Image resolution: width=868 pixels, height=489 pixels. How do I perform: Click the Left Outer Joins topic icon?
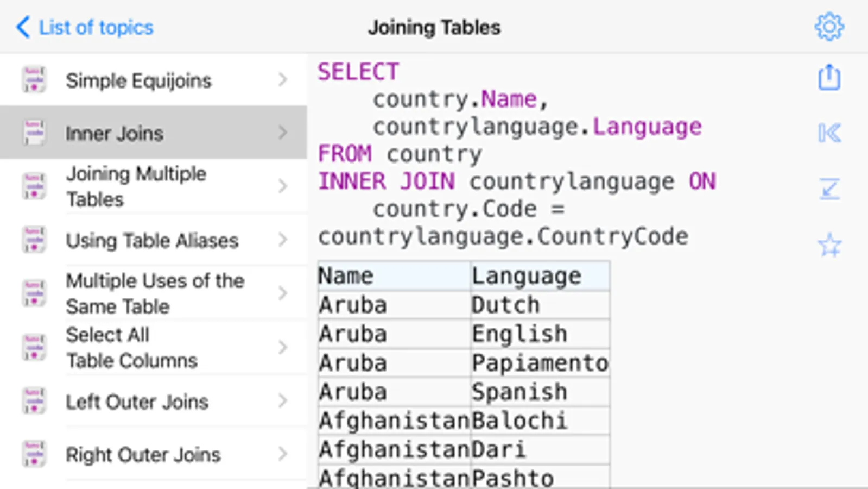click(34, 401)
